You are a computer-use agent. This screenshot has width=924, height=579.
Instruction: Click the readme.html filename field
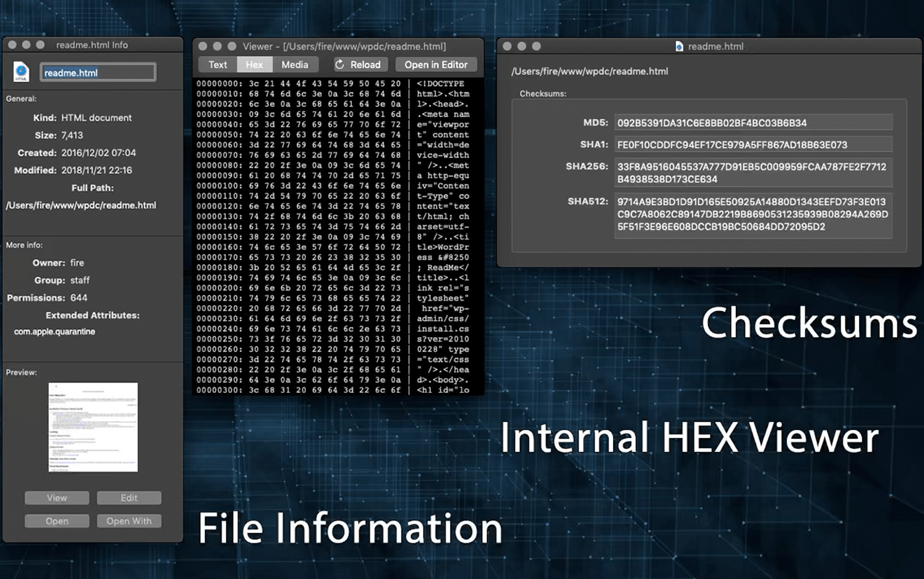[98, 72]
